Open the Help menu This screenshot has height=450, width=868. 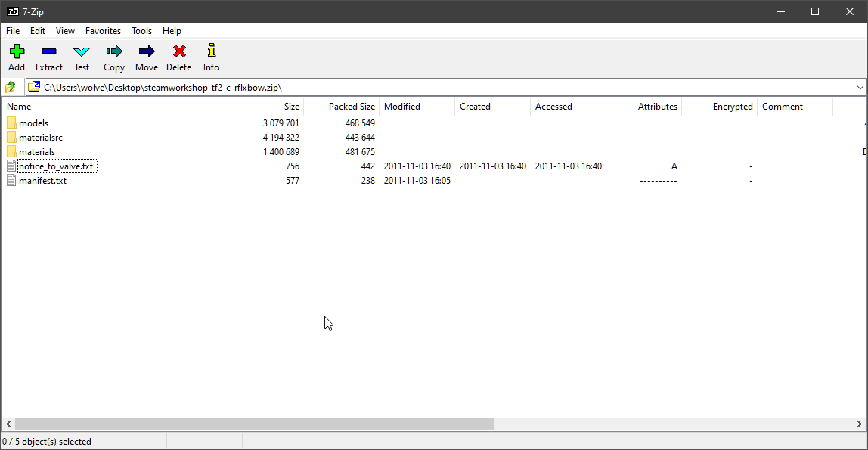click(x=172, y=31)
